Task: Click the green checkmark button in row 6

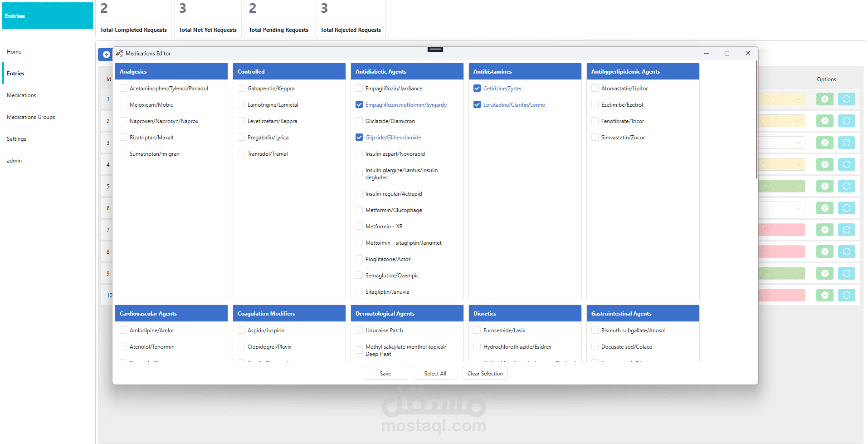Action: pyautogui.click(x=824, y=208)
